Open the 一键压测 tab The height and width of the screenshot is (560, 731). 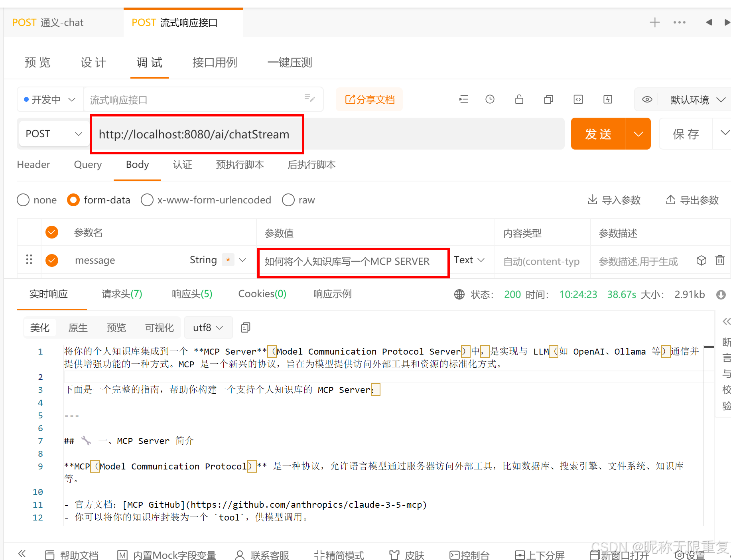(290, 63)
